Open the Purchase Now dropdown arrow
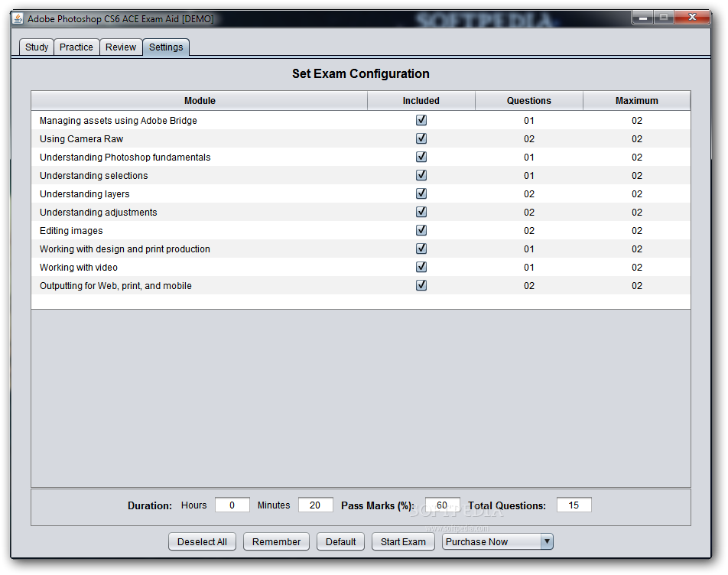The height and width of the screenshot is (575, 728). (547, 541)
